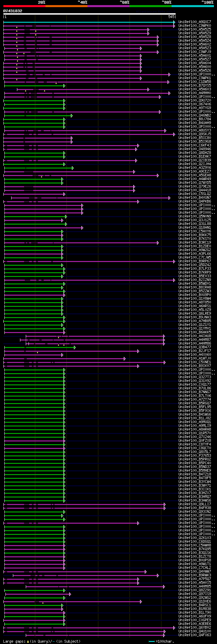Click the label UniRef100_A3Z9Y6
217x644 pixels.
point(195,168)
